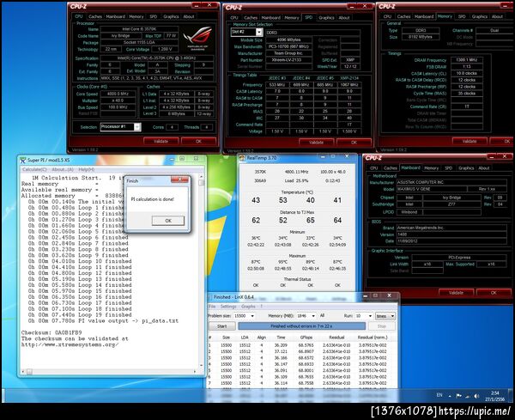Close the Finish dialog with the red X
515x420 pixels.
coord(179,180)
